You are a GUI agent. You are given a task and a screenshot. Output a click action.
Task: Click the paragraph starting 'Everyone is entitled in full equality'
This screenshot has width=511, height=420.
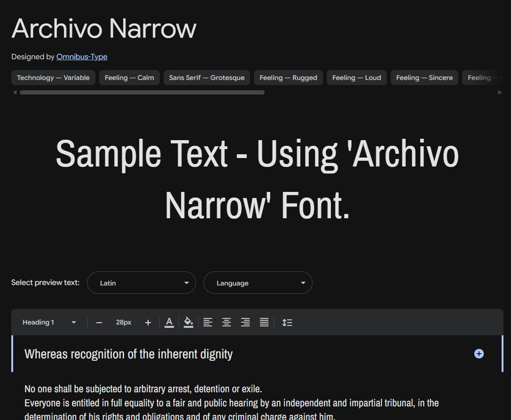[231, 410]
